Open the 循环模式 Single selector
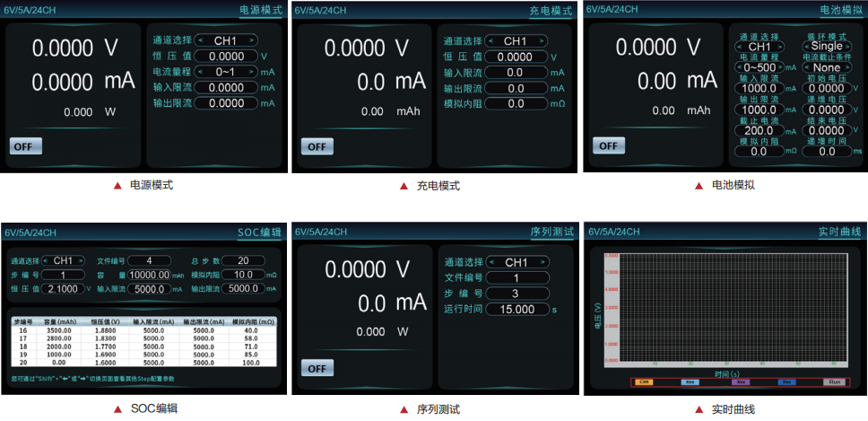Image resolution: width=868 pixels, height=421 pixels. pos(827,47)
